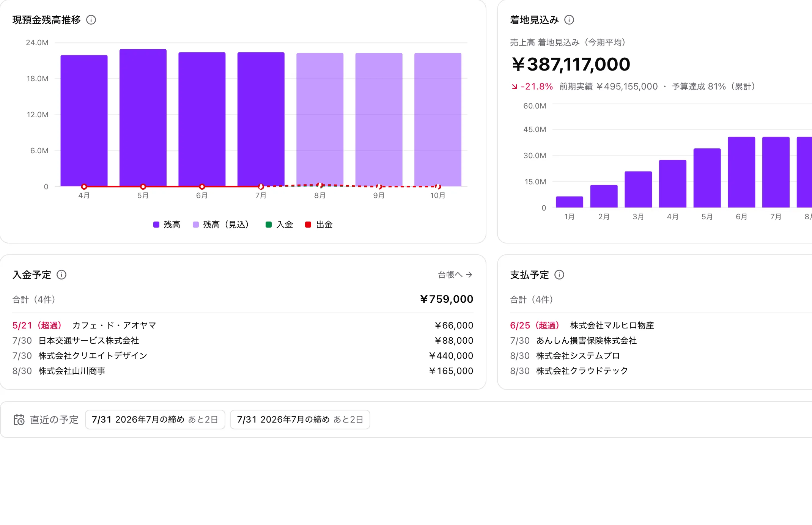Toggle 残高 legend item
The height and width of the screenshot is (525, 812).
(167, 225)
